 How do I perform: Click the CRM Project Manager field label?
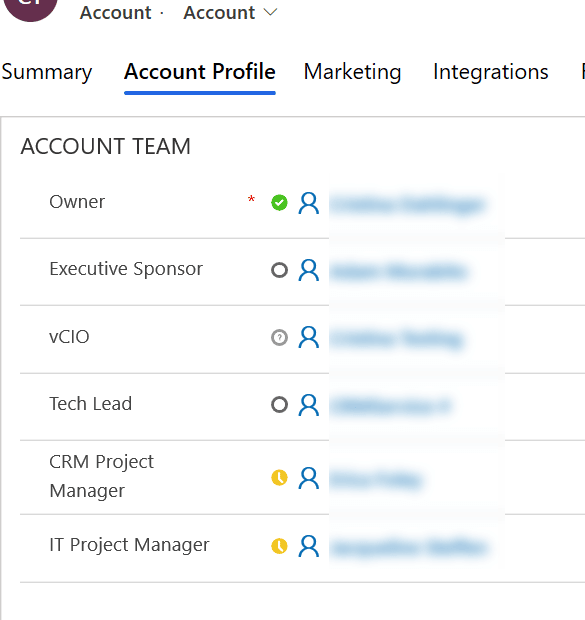tap(102, 476)
